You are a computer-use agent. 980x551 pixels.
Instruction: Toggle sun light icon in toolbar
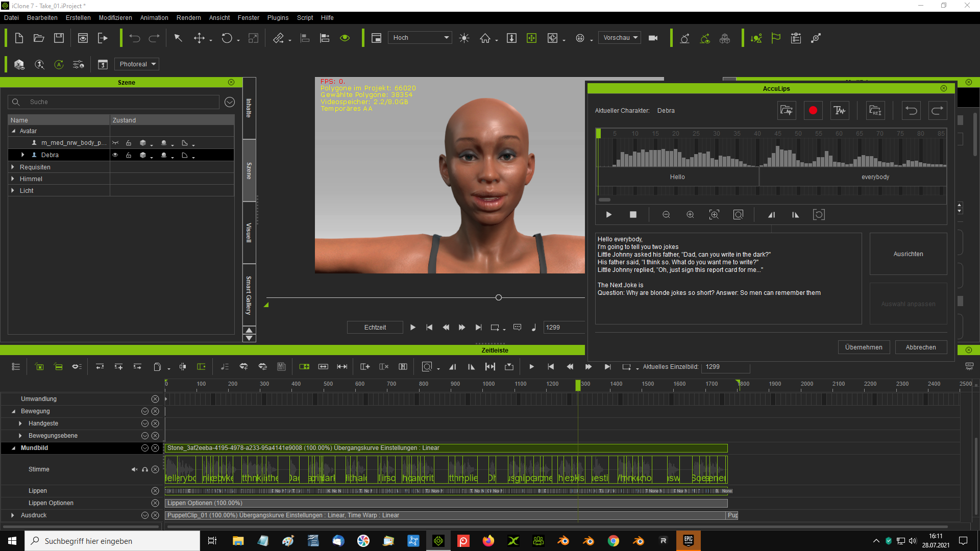pyautogui.click(x=464, y=38)
